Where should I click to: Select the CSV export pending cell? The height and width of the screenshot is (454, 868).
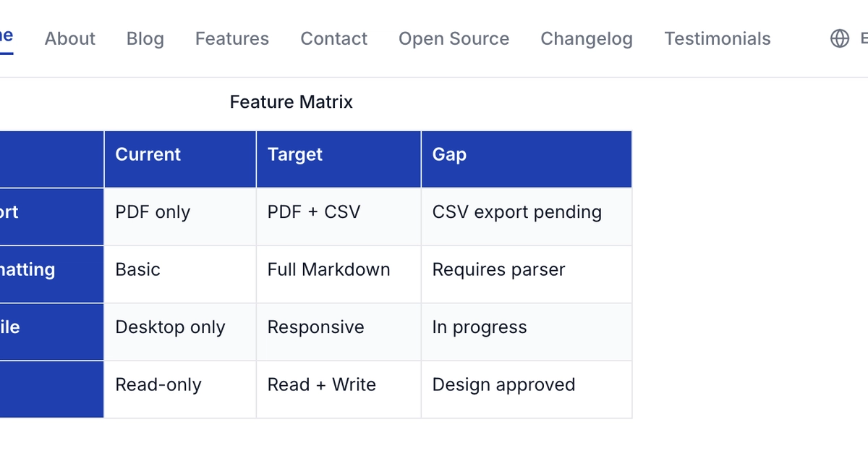click(527, 217)
